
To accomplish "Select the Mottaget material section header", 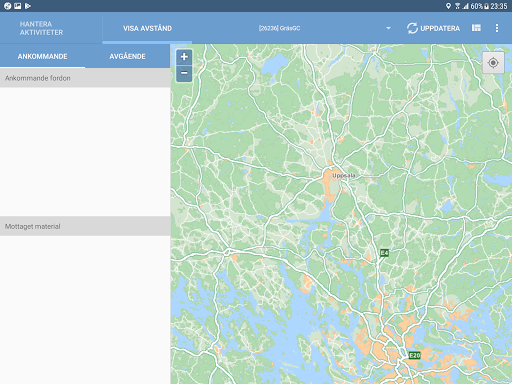I will click(x=85, y=226).
